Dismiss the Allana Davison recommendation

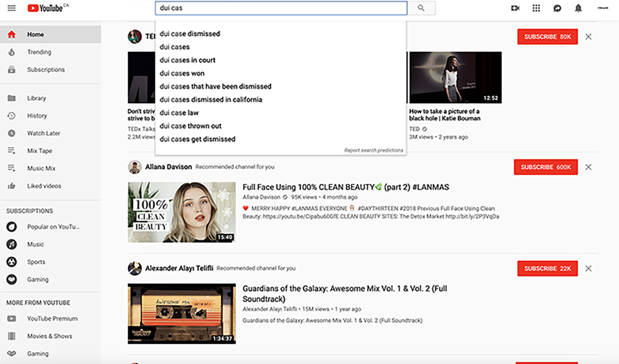click(588, 167)
